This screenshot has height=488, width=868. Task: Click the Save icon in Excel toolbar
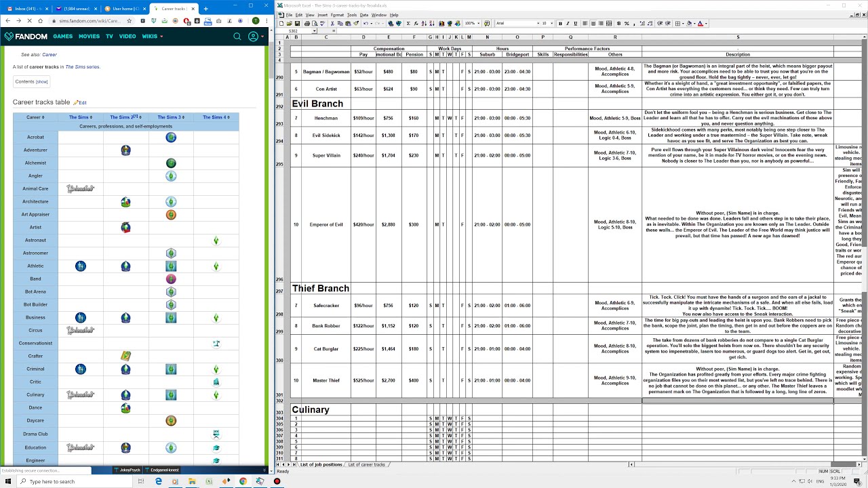[x=297, y=23]
